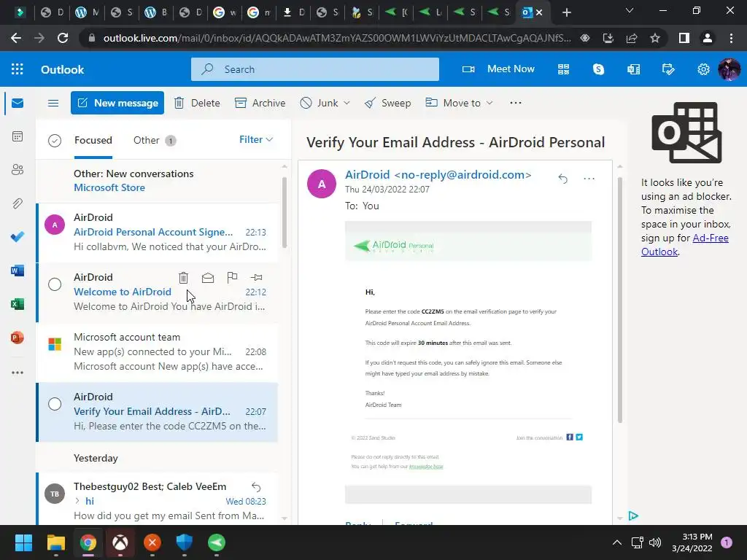This screenshot has height=560, width=747.
Task: Open the account profile picture menu
Action: click(729, 69)
